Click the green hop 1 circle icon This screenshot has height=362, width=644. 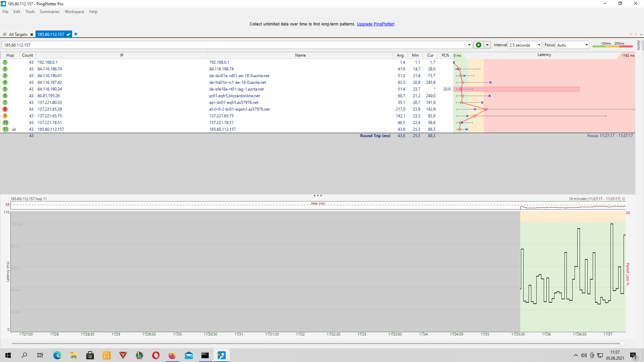click(5, 62)
